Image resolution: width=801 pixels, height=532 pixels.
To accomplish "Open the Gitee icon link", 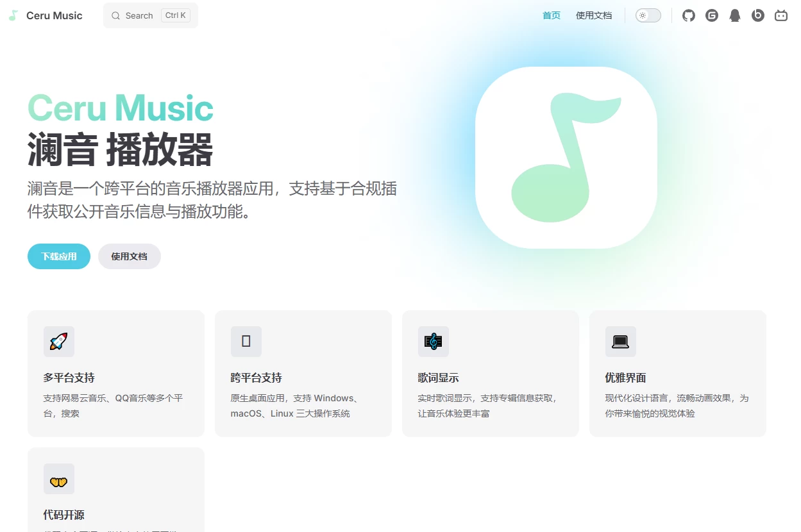I will point(711,15).
